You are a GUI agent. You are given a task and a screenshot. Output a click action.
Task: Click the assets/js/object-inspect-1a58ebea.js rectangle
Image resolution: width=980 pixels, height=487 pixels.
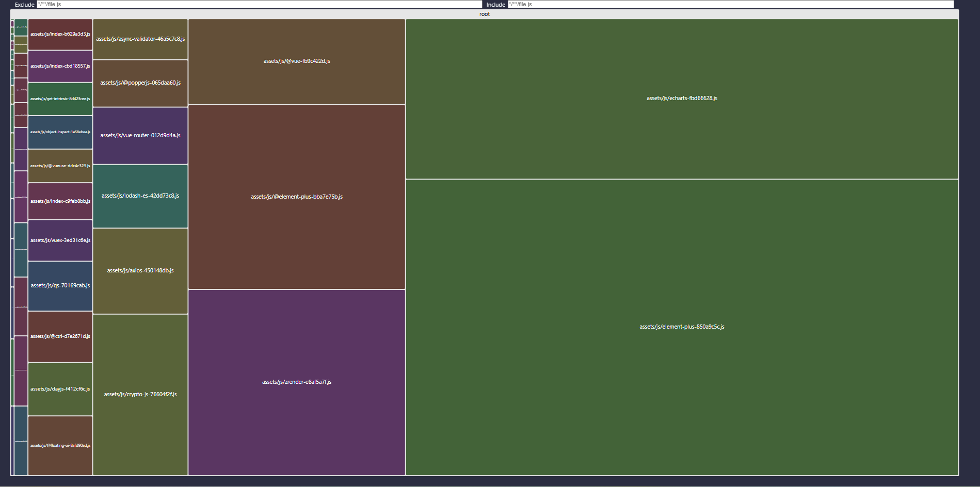coord(60,132)
